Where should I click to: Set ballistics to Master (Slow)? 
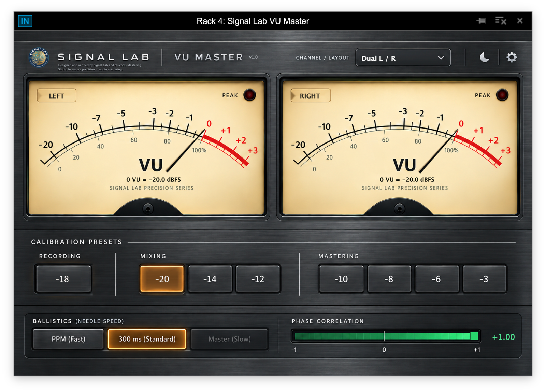click(x=229, y=339)
